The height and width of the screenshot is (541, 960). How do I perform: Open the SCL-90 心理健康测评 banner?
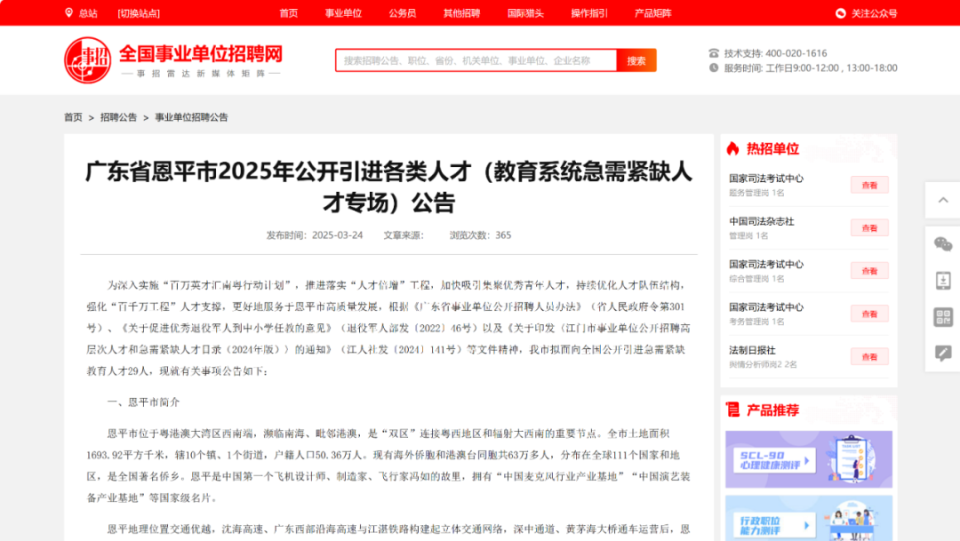click(809, 459)
